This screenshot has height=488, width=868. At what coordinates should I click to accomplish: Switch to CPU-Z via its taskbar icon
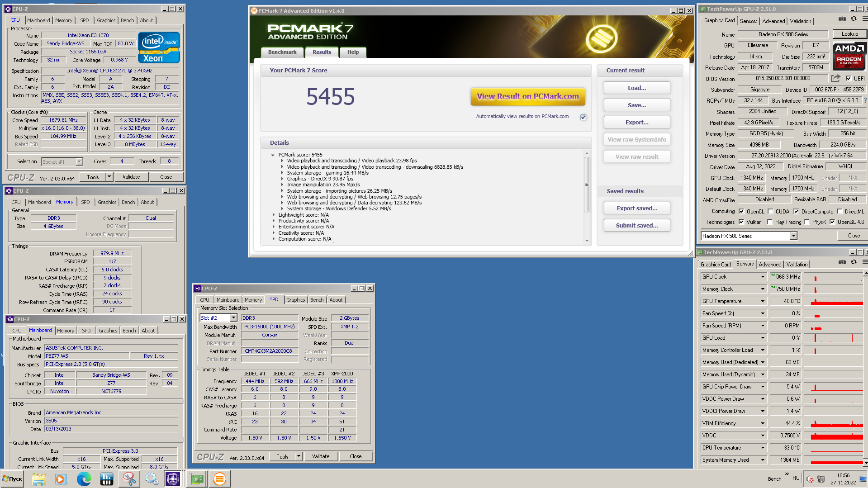tap(173, 479)
